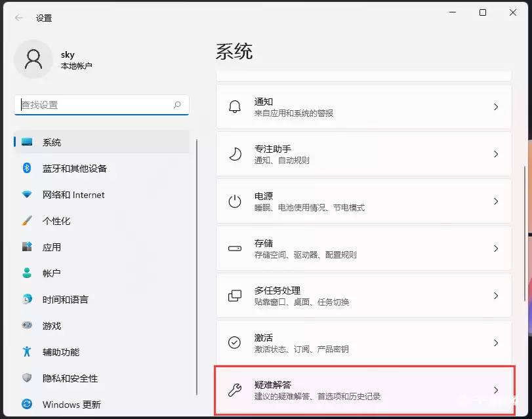Click the Bluetooth icon in sidebar

point(27,169)
